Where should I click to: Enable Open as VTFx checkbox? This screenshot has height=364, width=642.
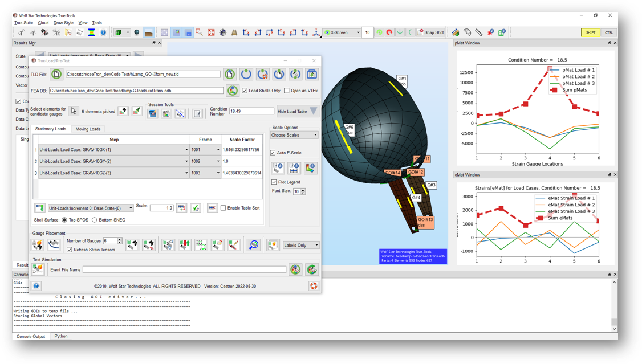(x=287, y=91)
